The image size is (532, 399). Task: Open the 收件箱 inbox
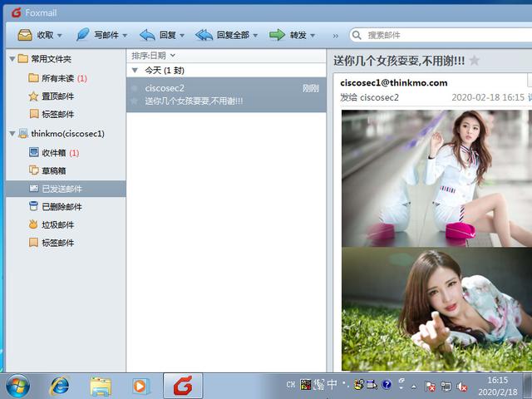[x=54, y=153]
